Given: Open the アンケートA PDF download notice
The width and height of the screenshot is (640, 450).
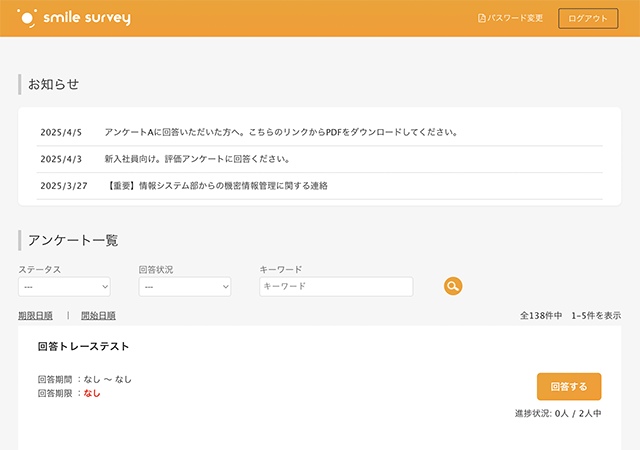Looking at the screenshot, I should click(x=280, y=132).
